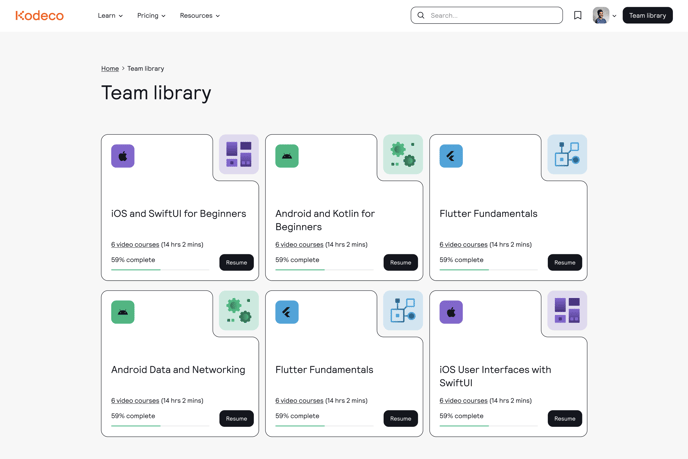The height and width of the screenshot is (459, 688).
Task: Click Apple icon on iOS and SwiftUI for Beginners
Action: click(x=123, y=156)
